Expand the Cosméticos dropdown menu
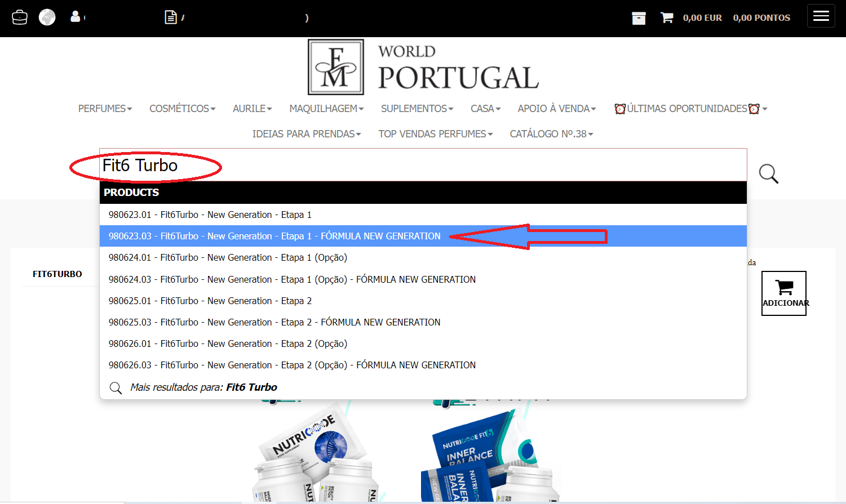Image resolution: width=846 pixels, height=504 pixels. pos(182,109)
